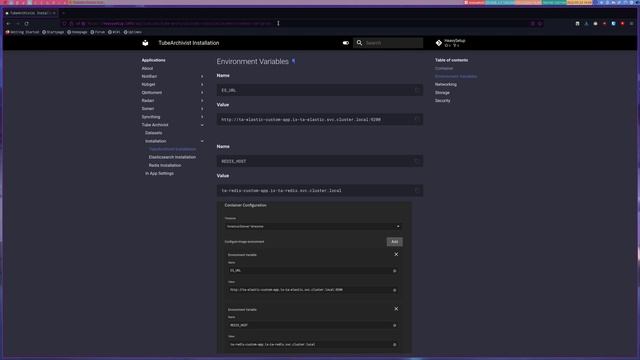The image size is (640, 360).
Task: Click icon at end of ES_URL name field
Action: coord(394,271)
